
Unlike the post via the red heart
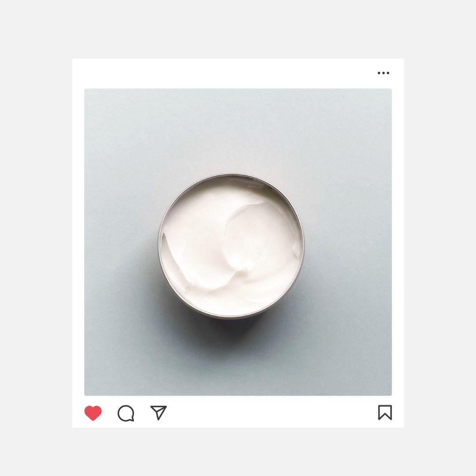(93, 413)
